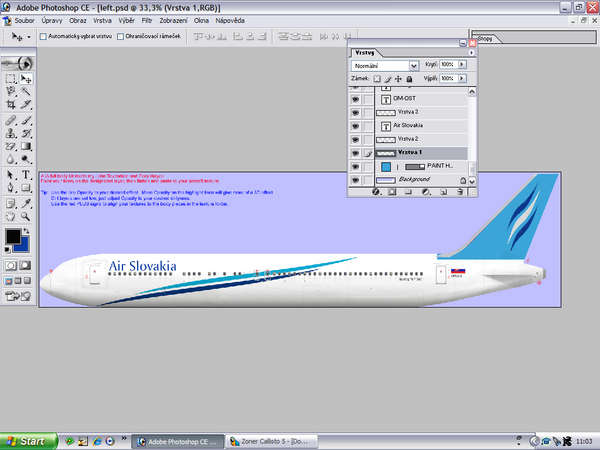Hide the PAINT H.. layer eye
Screen dimensions: 600x450
pyautogui.click(x=355, y=166)
